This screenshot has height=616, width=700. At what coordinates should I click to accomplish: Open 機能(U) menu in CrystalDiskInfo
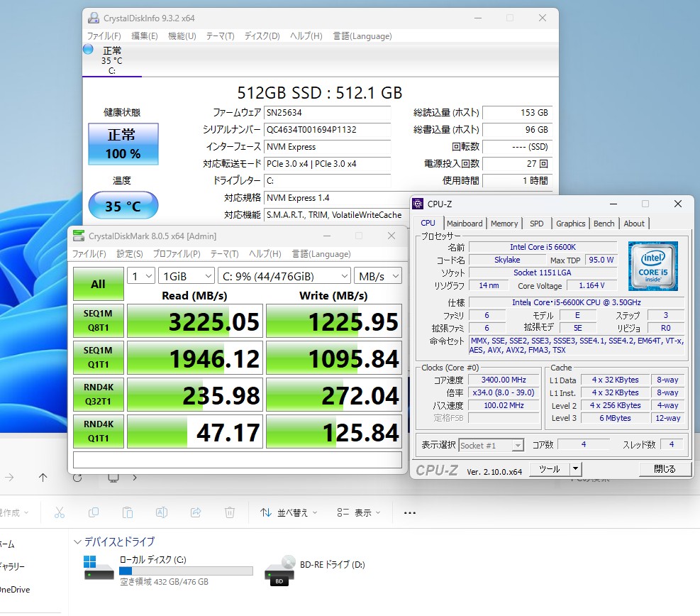182,35
